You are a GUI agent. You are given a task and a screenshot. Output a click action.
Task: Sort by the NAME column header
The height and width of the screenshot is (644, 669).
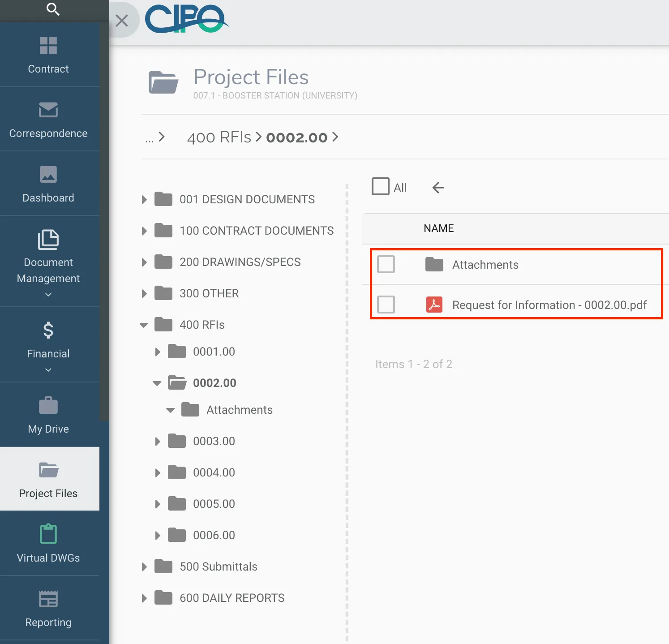tap(439, 228)
